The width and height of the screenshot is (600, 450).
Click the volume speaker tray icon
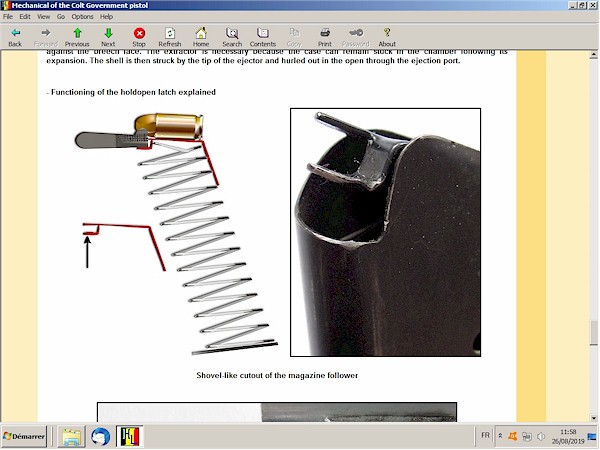tap(541, 436)
